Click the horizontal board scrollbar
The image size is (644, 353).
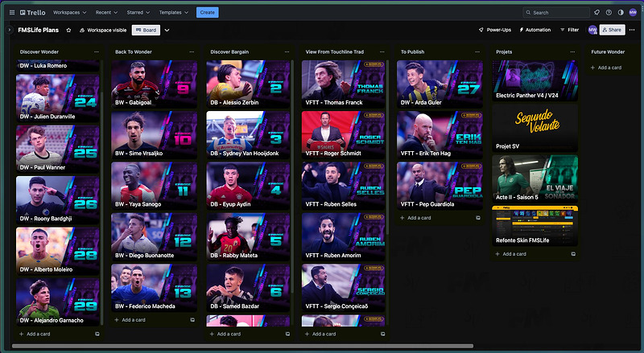(x=242, y=346)
